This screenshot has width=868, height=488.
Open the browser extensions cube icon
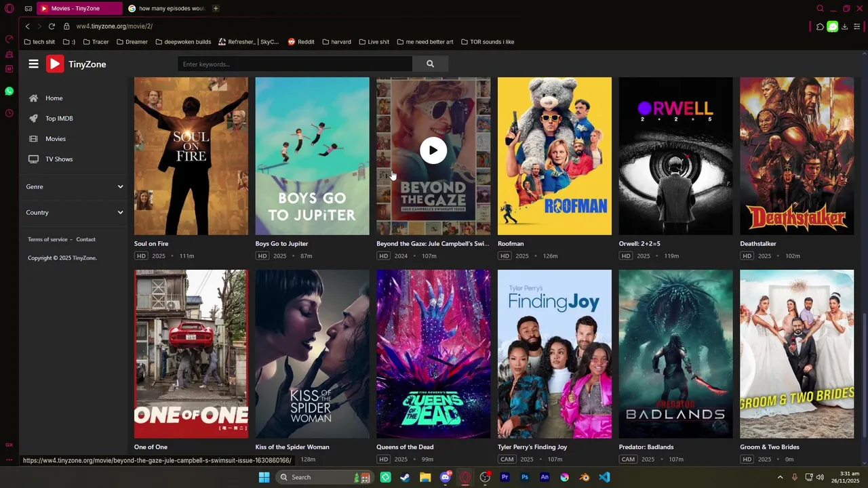(820, 26)
